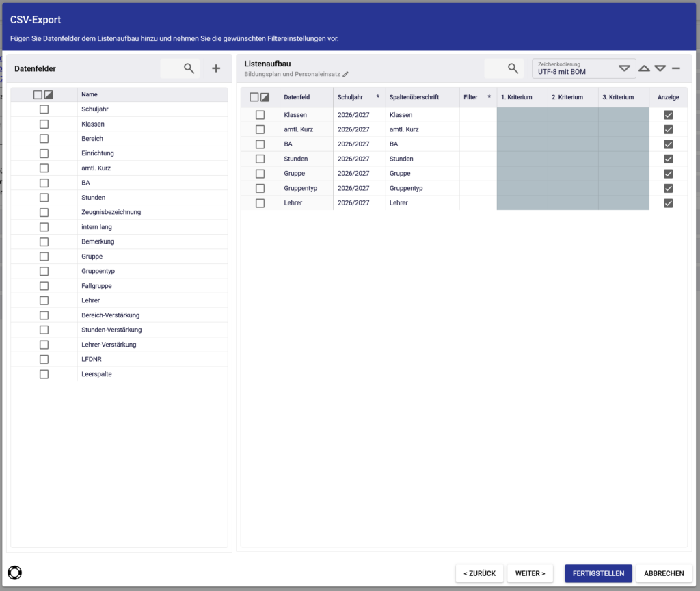The height and width of the screenshot is (591, 700).
Task: Click the Name column header in Datenfelder
Action: (x=152, y=94)
